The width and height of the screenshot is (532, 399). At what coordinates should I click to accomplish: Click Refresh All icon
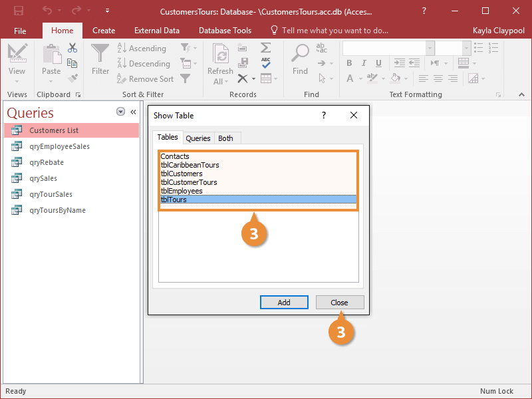[x=221, y=54]
